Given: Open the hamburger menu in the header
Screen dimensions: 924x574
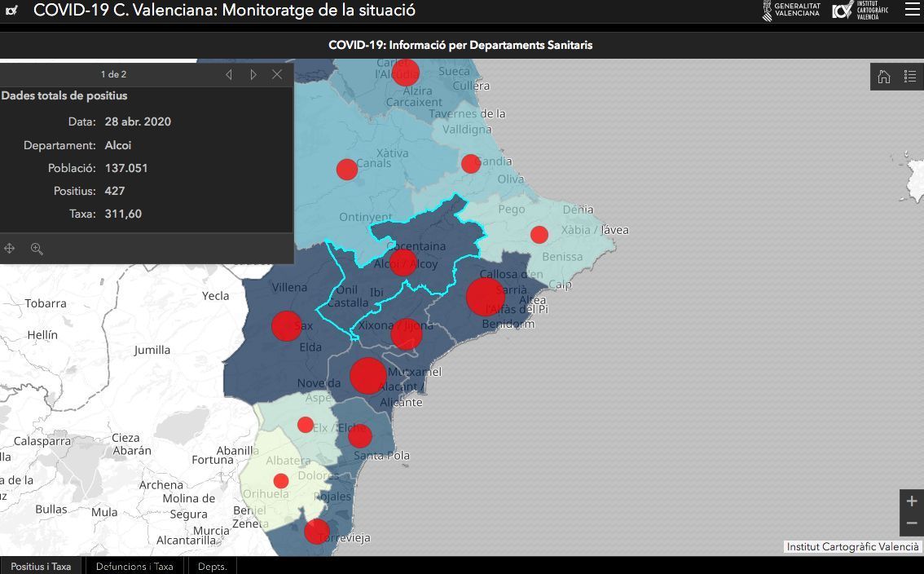Looking at the screenshot, I should click(x=911, y=10).
